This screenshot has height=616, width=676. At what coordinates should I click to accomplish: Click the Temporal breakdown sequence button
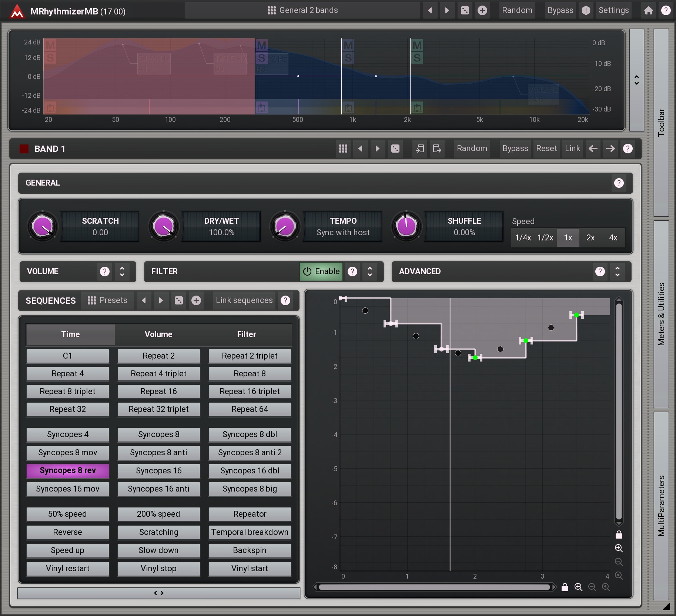250,532
